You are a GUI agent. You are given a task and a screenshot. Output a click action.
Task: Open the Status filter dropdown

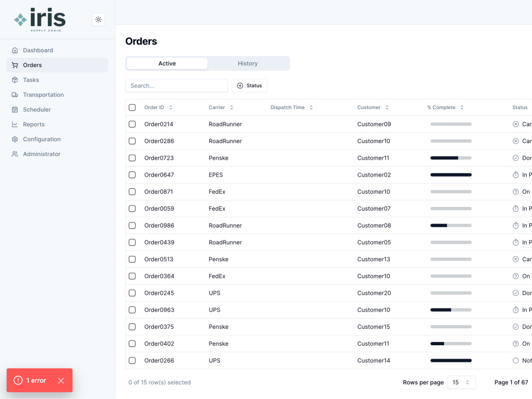tap(250, 86)
